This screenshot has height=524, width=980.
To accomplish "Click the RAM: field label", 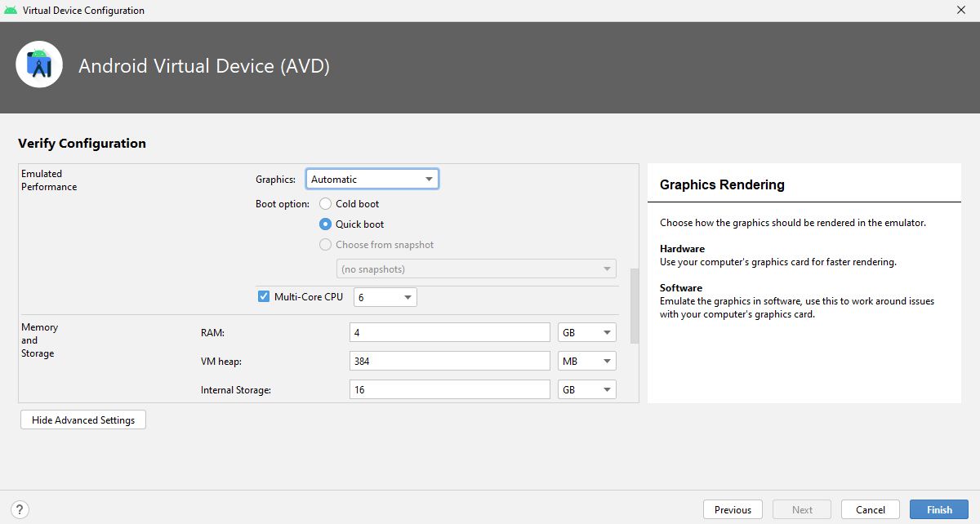I will click(x=212, y=333).
